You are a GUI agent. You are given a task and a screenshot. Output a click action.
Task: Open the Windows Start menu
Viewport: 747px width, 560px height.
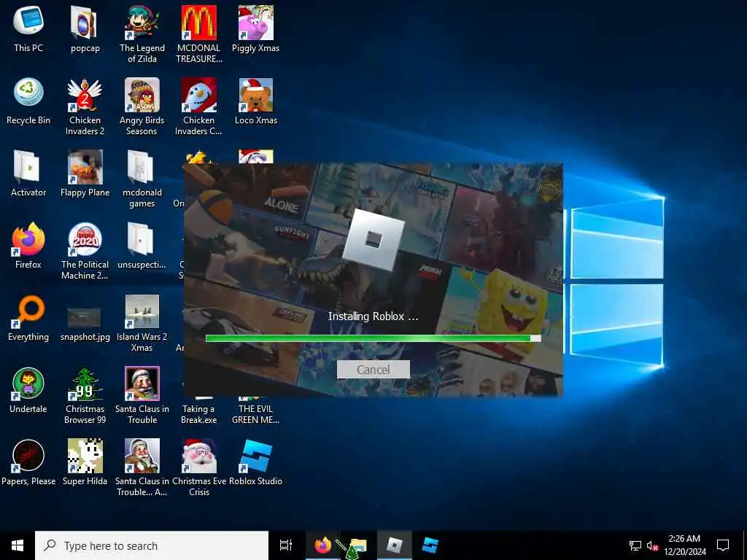coord(18,545)
